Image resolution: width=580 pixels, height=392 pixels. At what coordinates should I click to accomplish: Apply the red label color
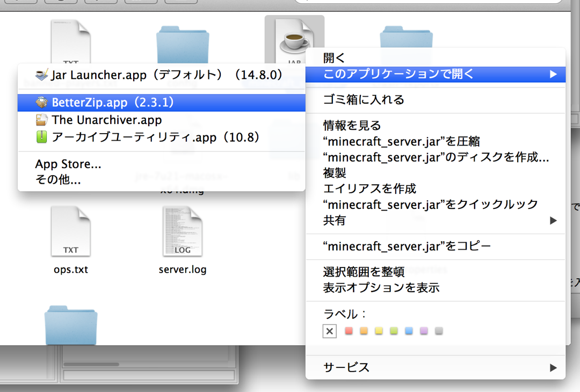349,331
